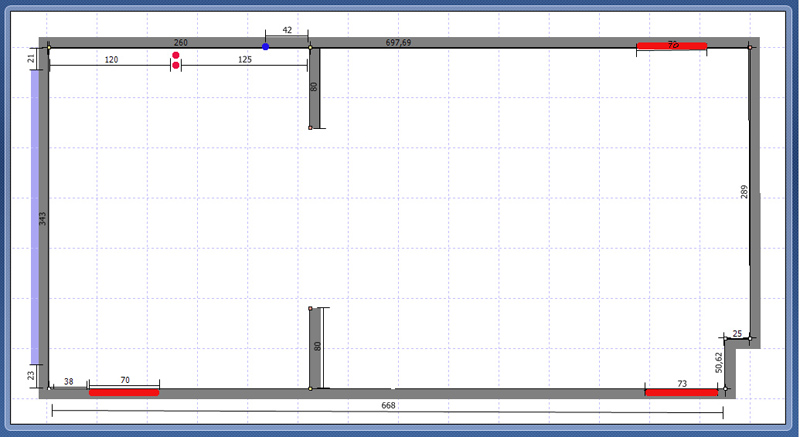The height and width of the screenshot is (437, 800).
Task: Click the 668 overall width dimension
Action: (x=386, y=405)
